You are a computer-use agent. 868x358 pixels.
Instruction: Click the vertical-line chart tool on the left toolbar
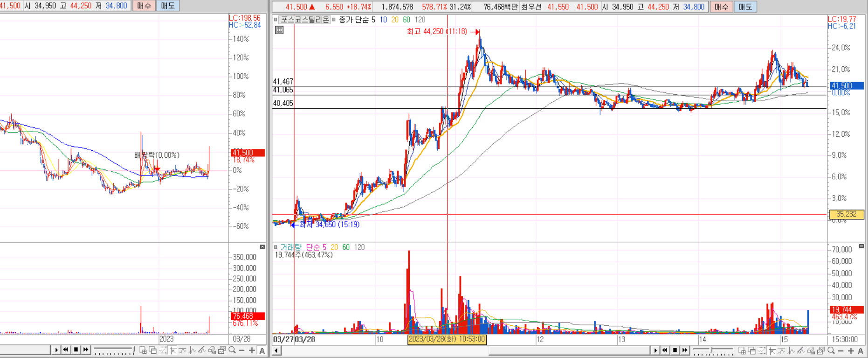pyautogui.click(x=192, y=350)
